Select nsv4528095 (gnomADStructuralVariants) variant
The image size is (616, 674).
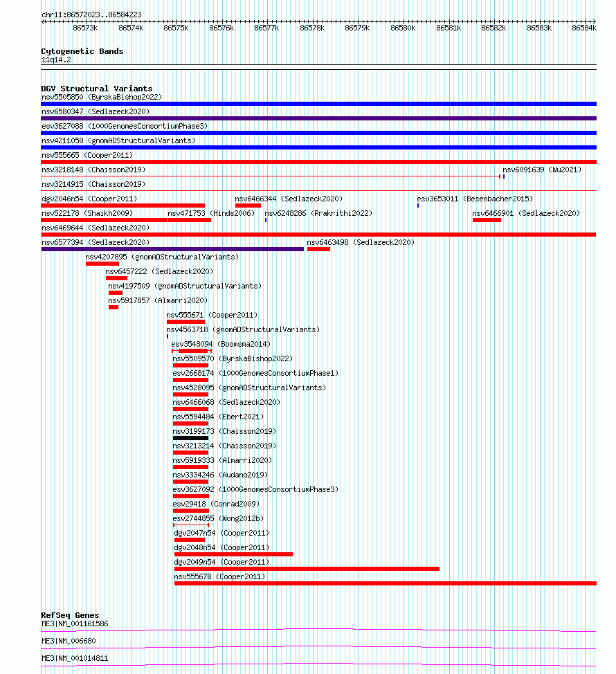(x=249, y=388)
